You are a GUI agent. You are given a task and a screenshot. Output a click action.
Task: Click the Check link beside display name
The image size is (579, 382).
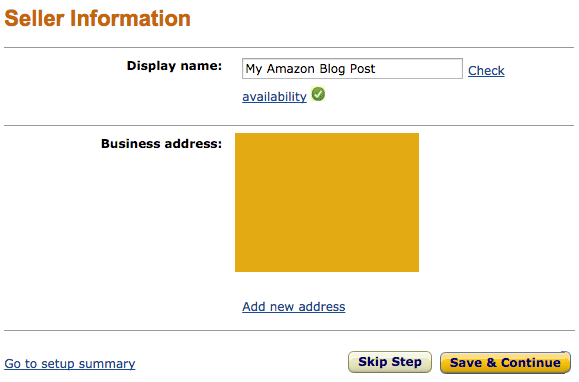point(486,70)
